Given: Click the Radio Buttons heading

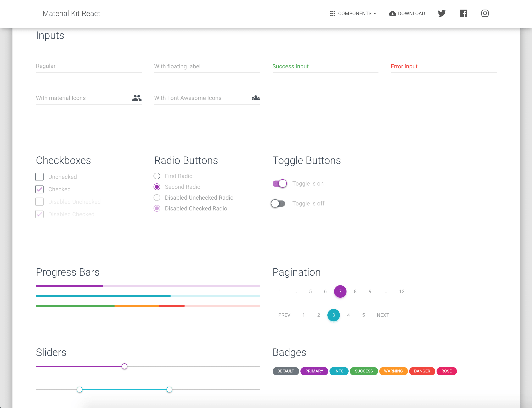Looking at the screenshot, I should [x=186, y=161].
